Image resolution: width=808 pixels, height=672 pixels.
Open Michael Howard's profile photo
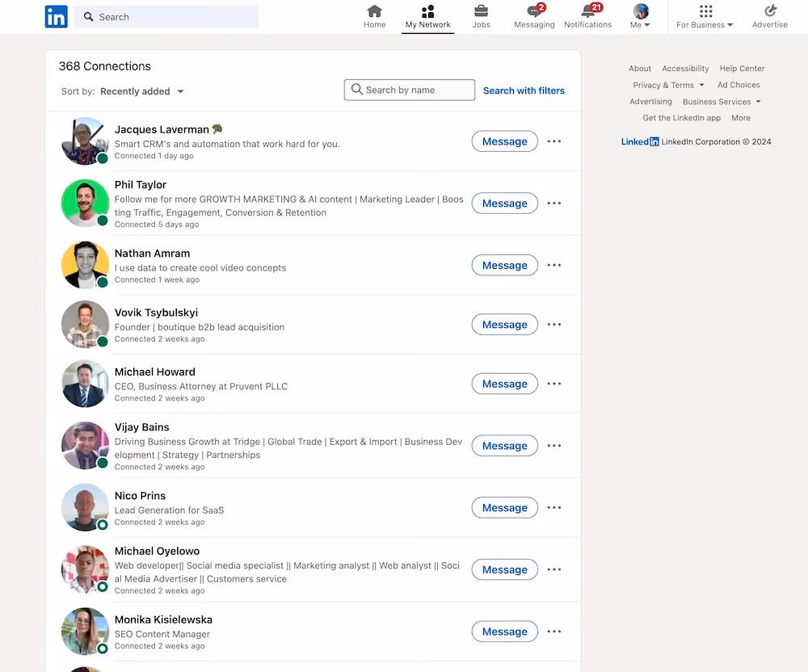85,384
